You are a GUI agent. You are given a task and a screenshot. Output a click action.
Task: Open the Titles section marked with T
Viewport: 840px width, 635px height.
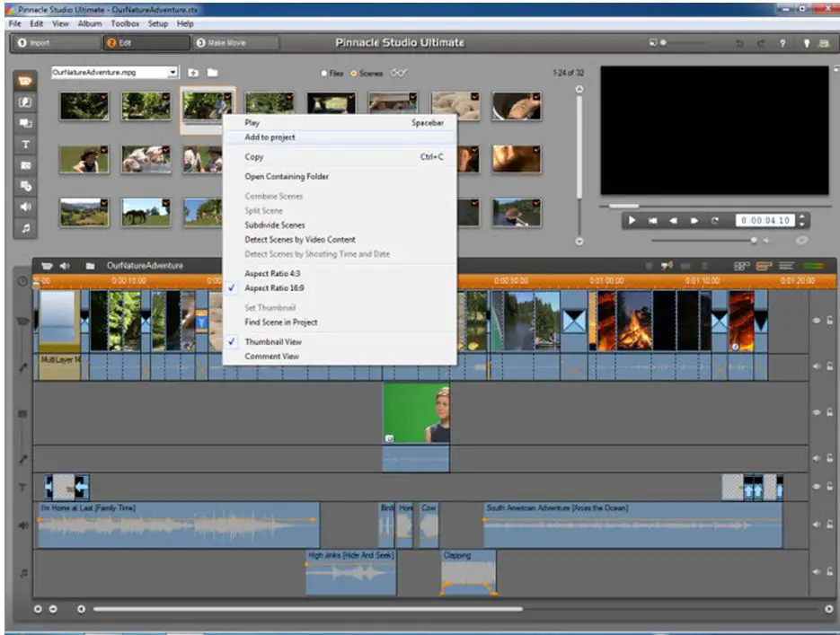[x=25, y=144]
